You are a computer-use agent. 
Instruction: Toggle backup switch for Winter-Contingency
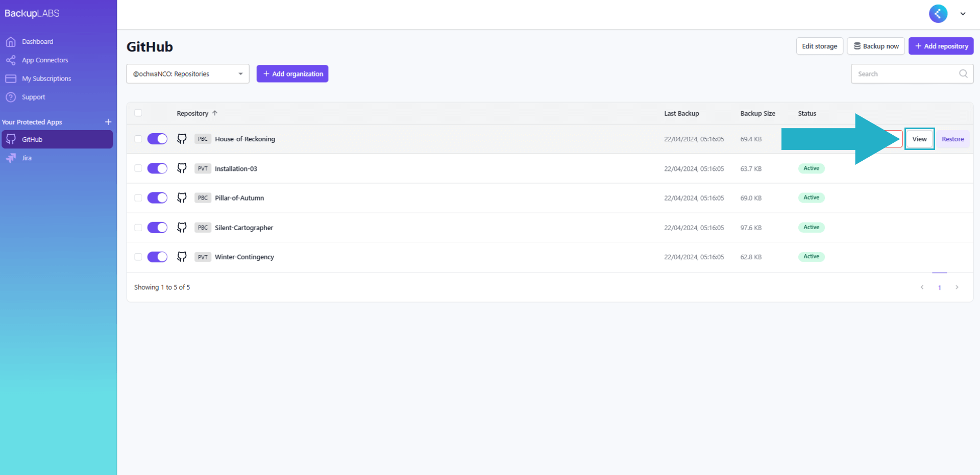click(x=157, y=257)
